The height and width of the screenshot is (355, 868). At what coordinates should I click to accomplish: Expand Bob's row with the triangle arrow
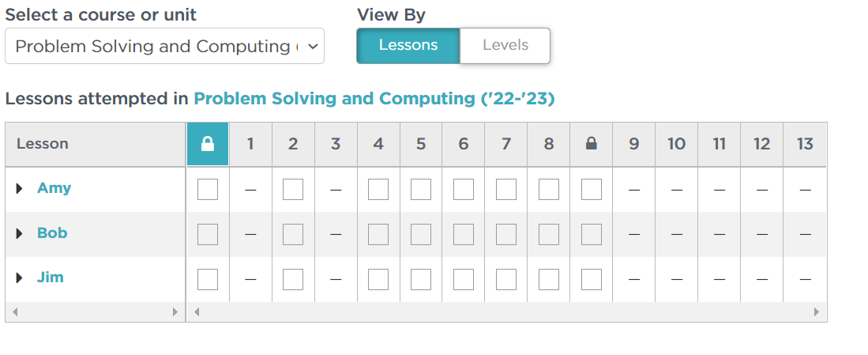(20, 233)
